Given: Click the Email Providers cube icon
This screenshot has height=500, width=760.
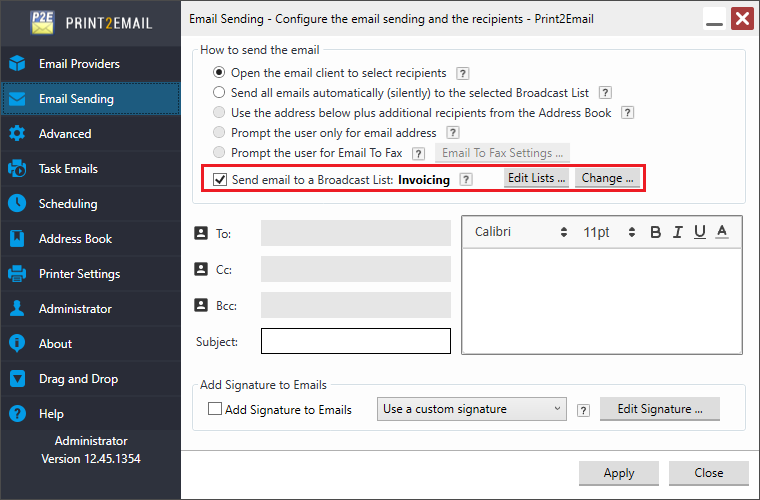Looking at the screenshot, I should point(17,63).
